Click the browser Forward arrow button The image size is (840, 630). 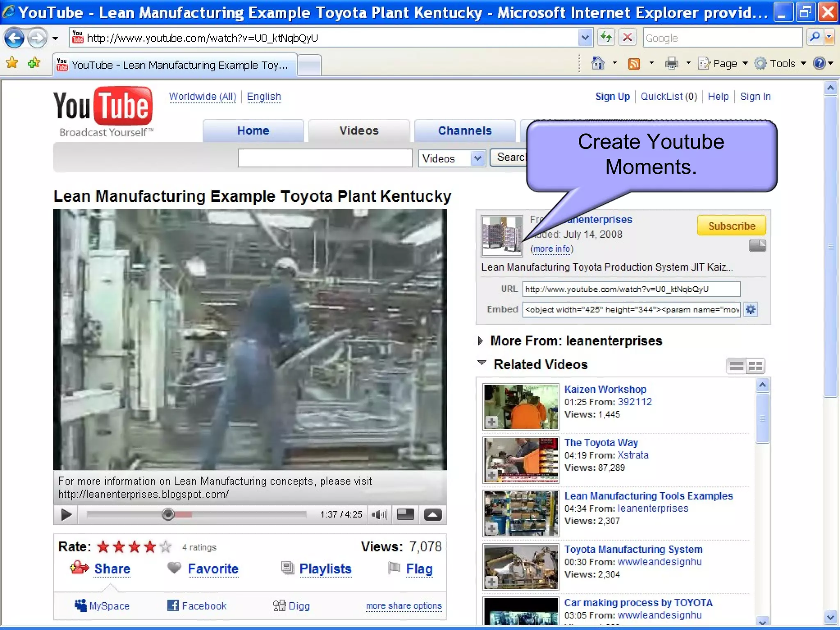click(x=38, y=39)
